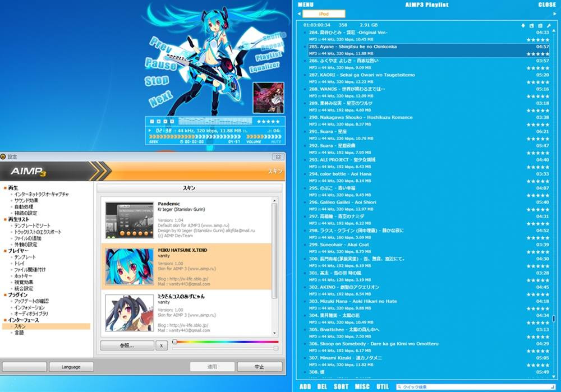Screen dimensions: 561x392
Task: Open the MISC menu in the playlist footer
Action: coord(362,386)
